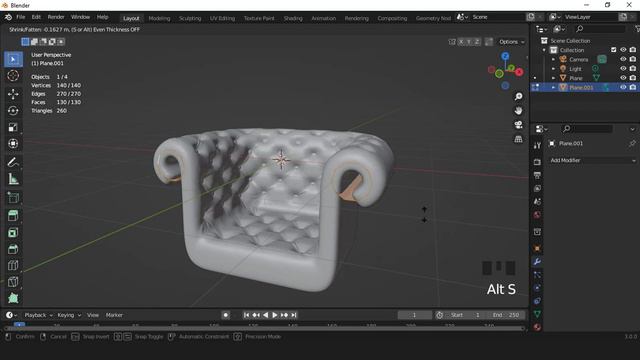Viewport: 640px width, 360px height.
Task: Switch to the Modeling workspace tab
Action: [159, 18]
